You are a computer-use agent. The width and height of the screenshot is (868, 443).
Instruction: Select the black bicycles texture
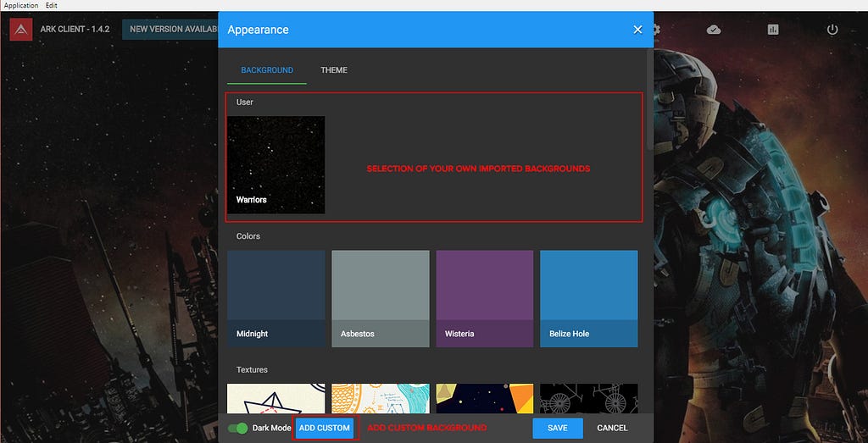(x=589, y=399)
